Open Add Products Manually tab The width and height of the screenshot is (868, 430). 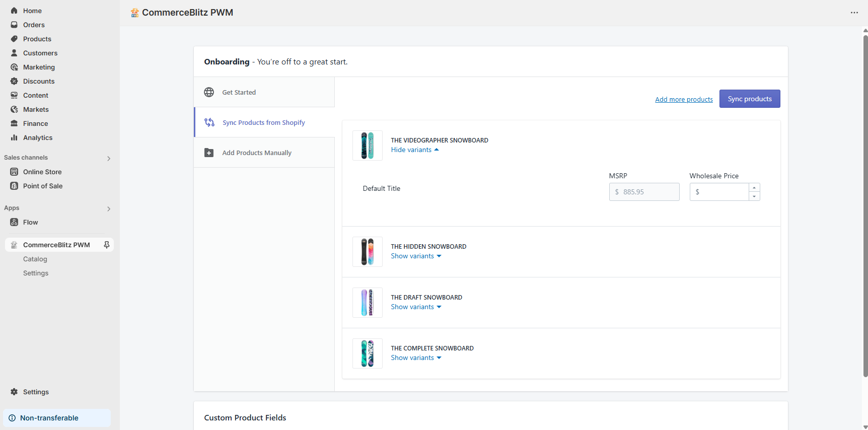264,153
